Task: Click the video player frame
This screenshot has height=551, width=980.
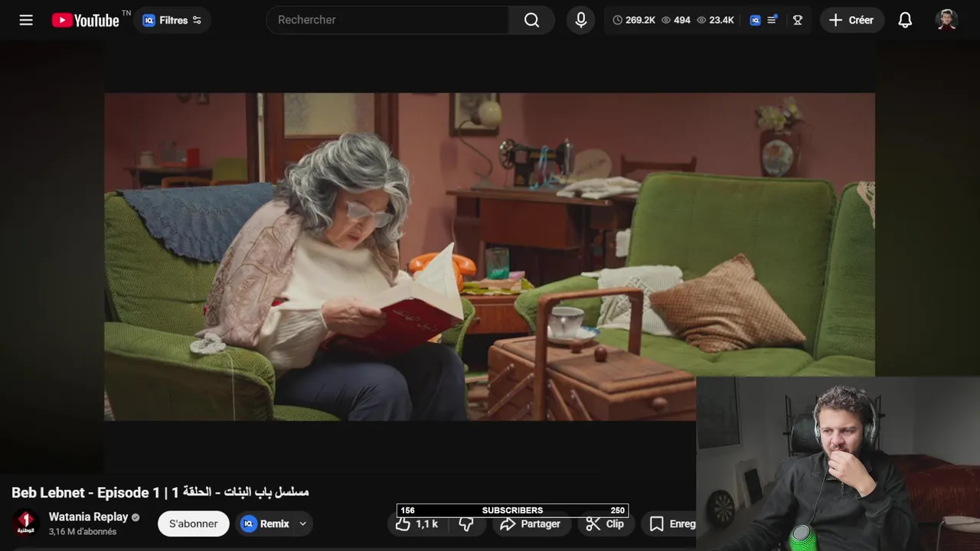Action: [489, 256]
